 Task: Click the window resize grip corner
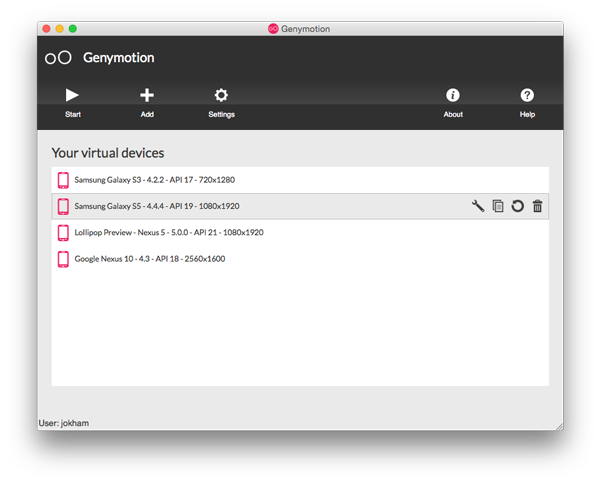(x=559, y=426)
